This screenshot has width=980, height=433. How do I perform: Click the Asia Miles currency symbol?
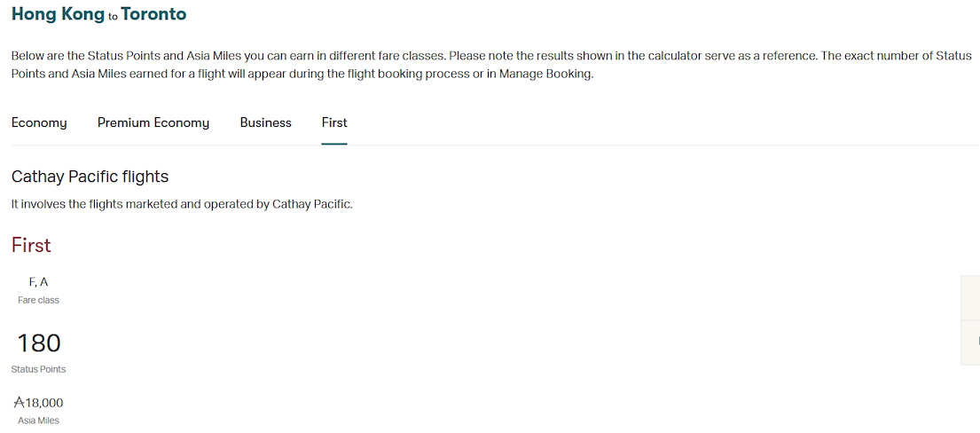(19, 403)
